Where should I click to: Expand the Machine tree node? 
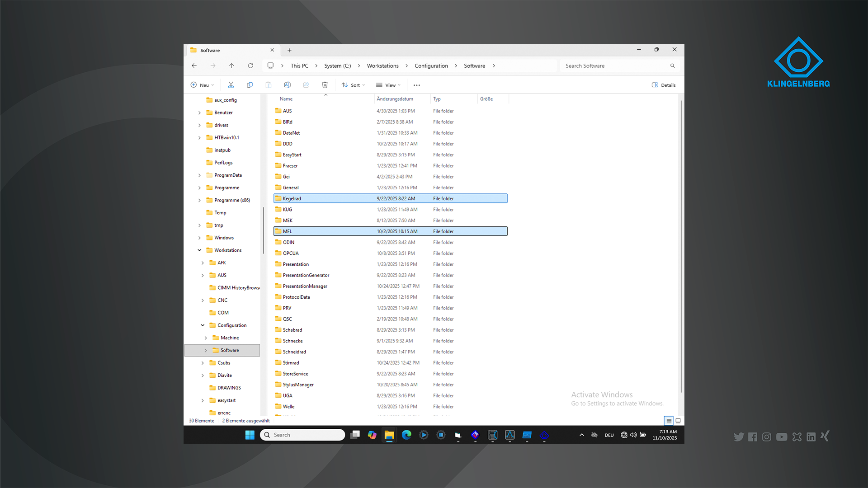(x=206, y=338)
